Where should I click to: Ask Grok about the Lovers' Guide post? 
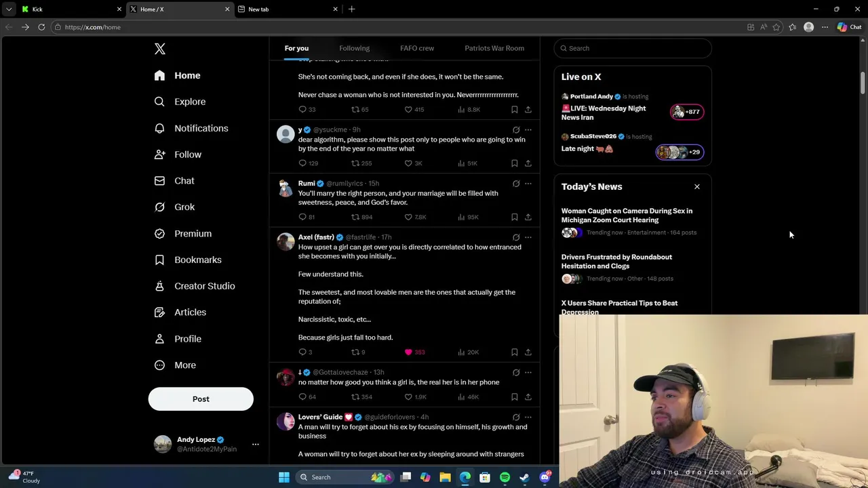[x=516, y=417]
